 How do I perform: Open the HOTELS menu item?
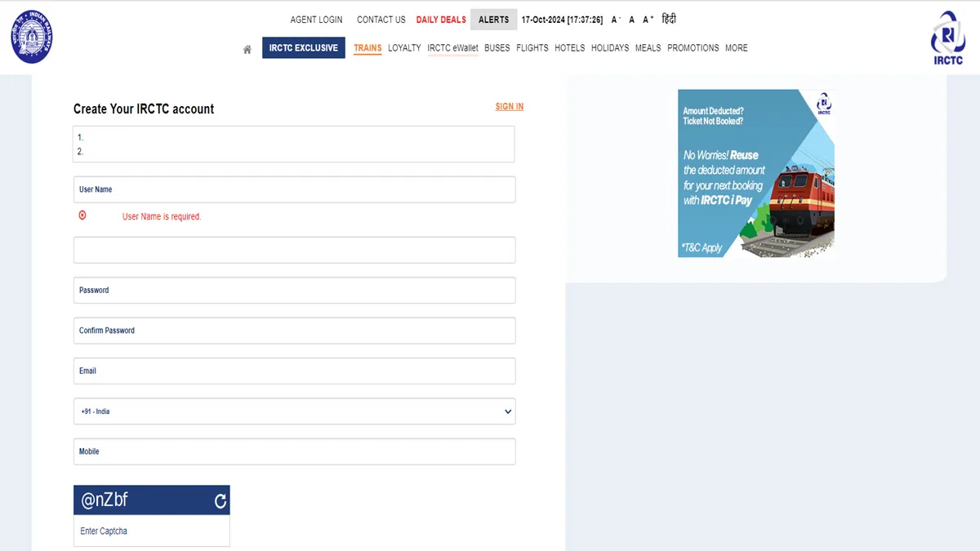point(570,48)
